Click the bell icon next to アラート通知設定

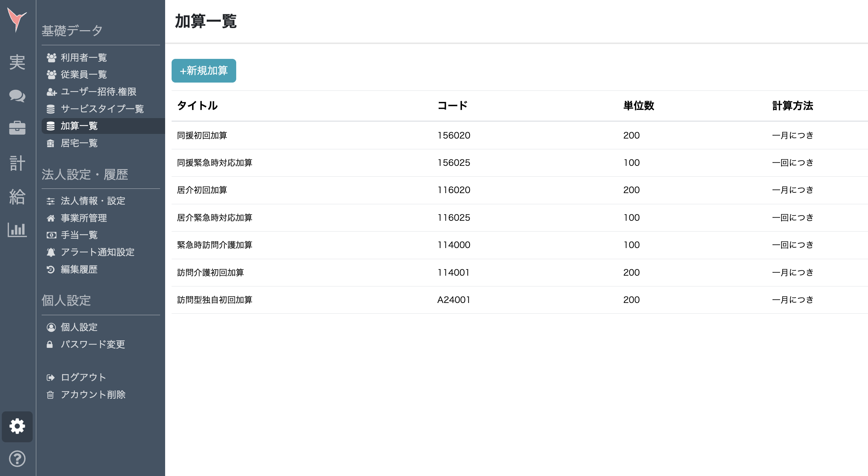51,252
